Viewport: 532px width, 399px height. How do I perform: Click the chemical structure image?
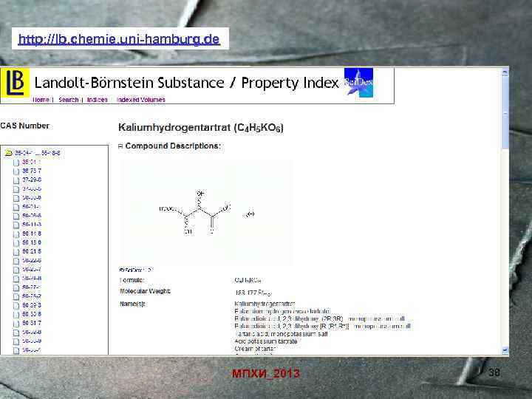pyautogui.click(x=206, y=213)
